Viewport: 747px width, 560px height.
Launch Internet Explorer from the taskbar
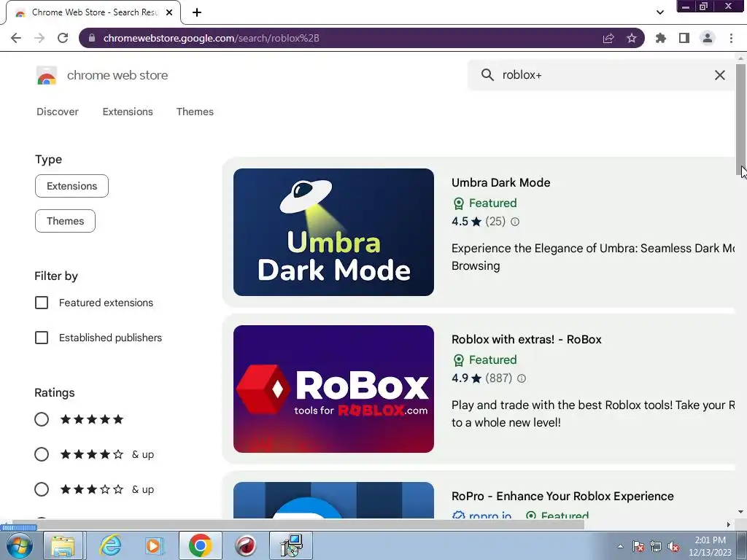point(110,545)
